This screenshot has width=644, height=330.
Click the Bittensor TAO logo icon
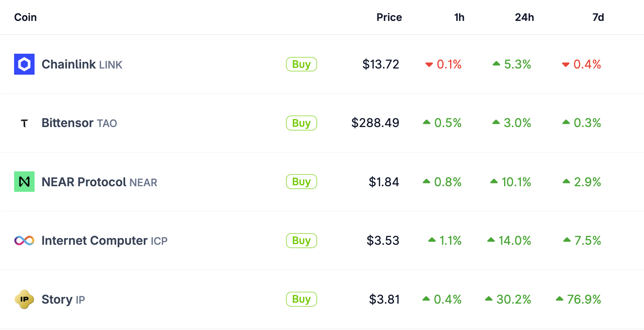24,123
